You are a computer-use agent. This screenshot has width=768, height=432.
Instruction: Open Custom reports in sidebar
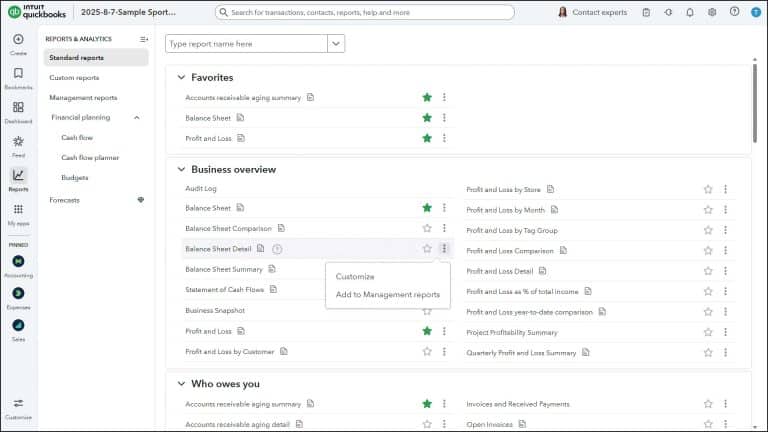(x=74, y=77)
